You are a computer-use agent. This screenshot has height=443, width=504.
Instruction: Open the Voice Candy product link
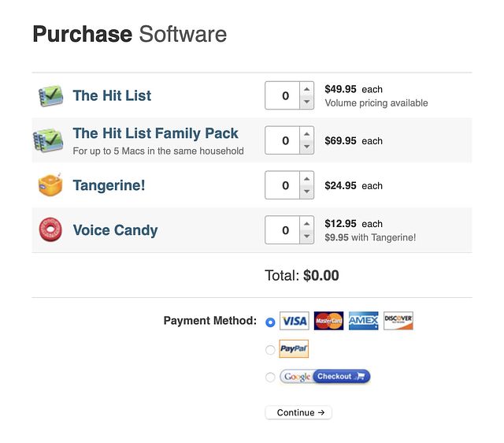[115, 230]
